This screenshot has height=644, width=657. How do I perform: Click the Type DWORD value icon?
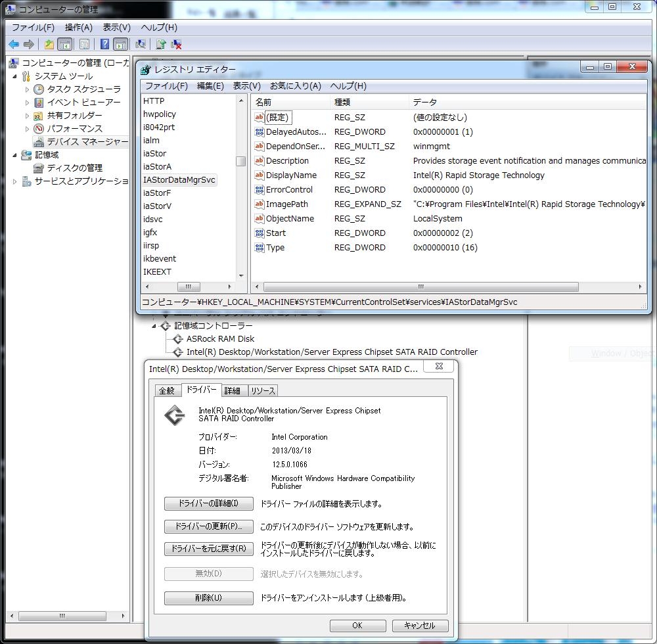(260, 248)
